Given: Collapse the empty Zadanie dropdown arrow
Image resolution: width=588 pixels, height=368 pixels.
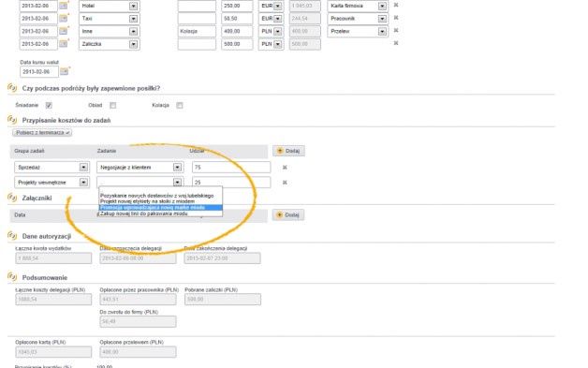Looking at the screenshot, I should [177, 183].
